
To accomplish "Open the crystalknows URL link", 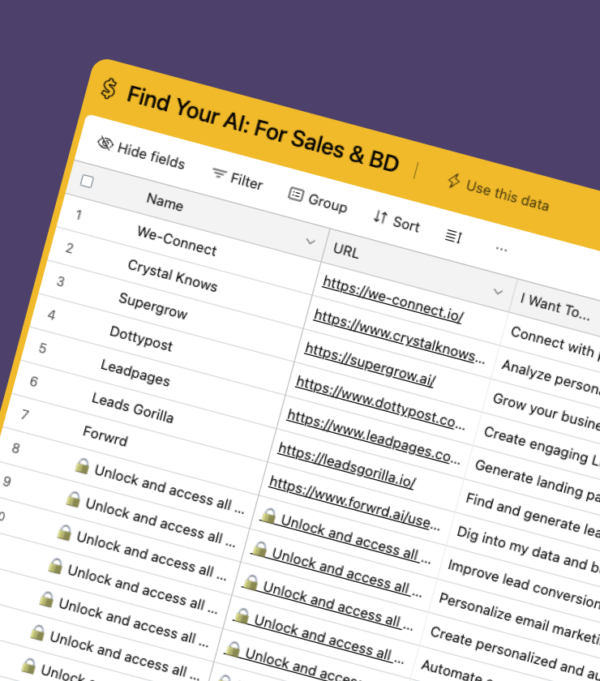I will pos(399,336).
